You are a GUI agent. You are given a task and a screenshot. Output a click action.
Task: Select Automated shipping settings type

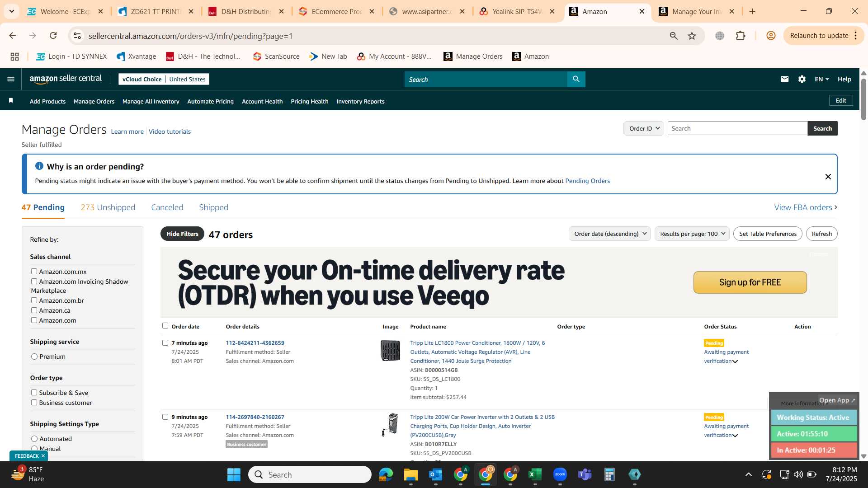coord(34,439)
